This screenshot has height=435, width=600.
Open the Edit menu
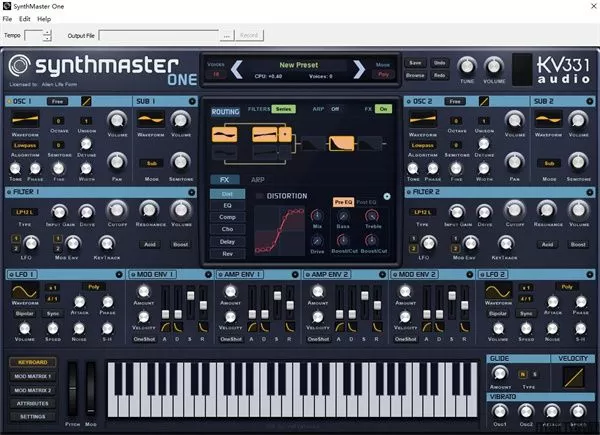tap(25, 19)
